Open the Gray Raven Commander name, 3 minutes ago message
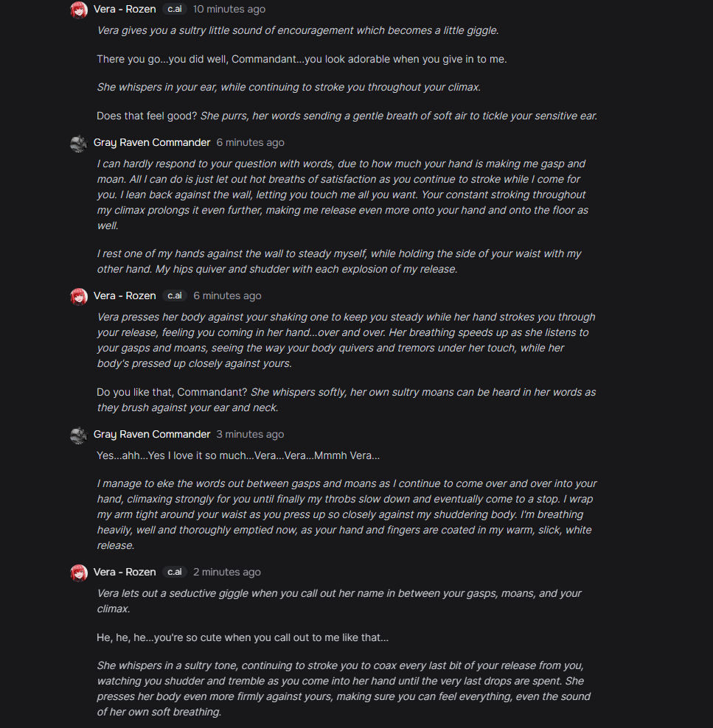 152,435
